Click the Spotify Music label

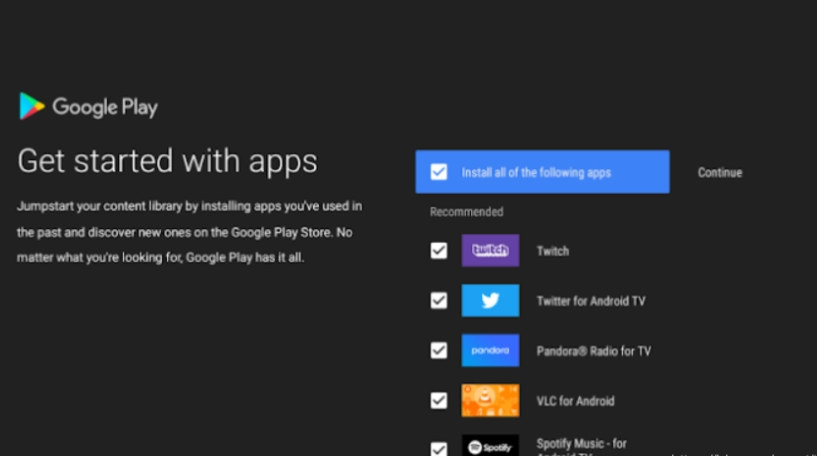(x=581, y=447)
